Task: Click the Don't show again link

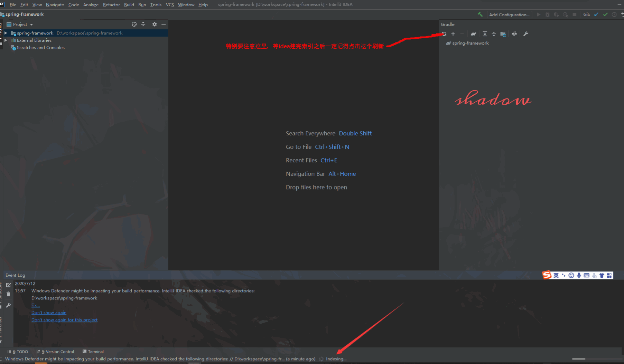Action: point(49,313)
